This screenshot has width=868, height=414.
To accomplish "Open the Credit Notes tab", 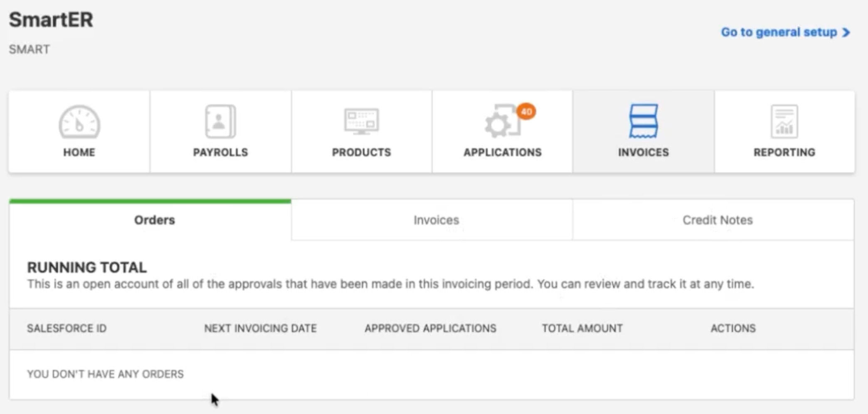I will [x=717, y=220].
